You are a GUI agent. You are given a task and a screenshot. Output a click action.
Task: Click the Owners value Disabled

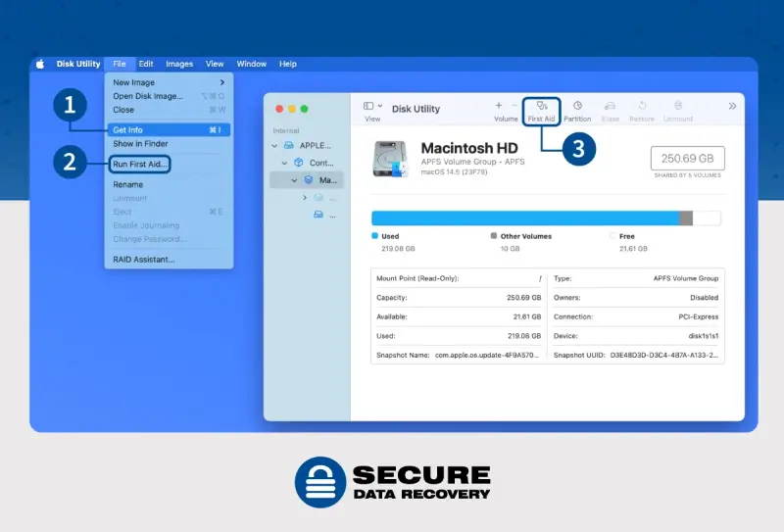click(x=704, y=298)
